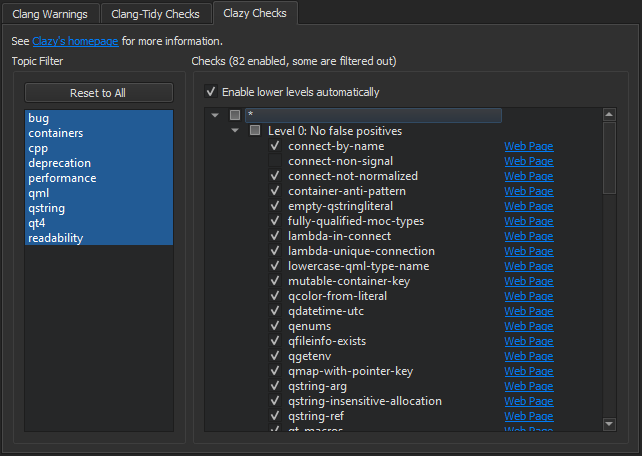The height and width of the screenshot is (456, 642).
Task: Choose the deprecation topic filter
Action: 59,163
